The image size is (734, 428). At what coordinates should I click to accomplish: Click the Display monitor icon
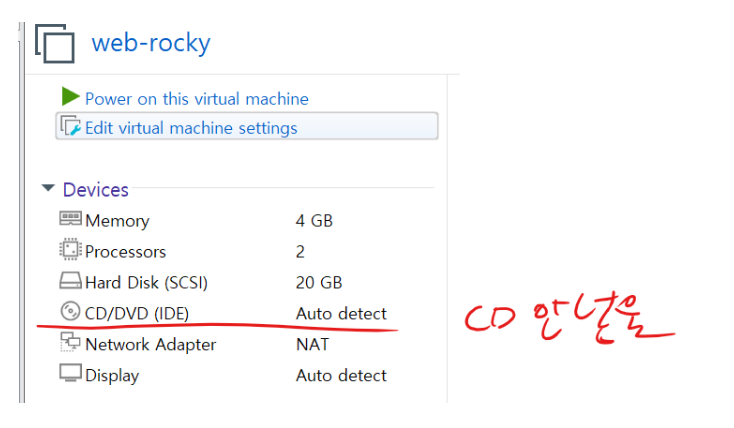click(70, 374)
